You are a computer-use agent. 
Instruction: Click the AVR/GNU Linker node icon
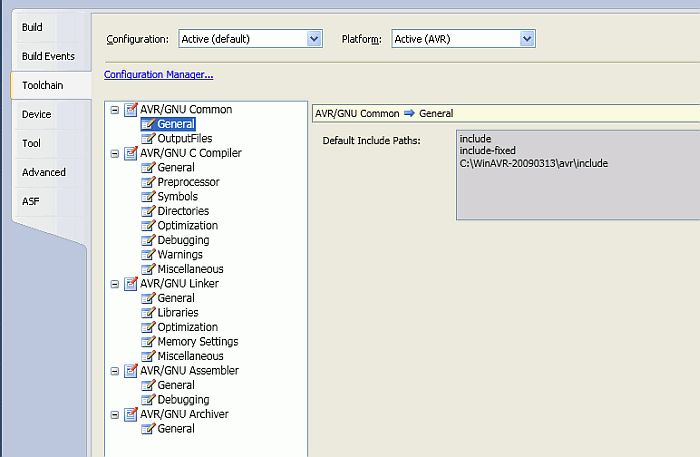coord(131,284)
